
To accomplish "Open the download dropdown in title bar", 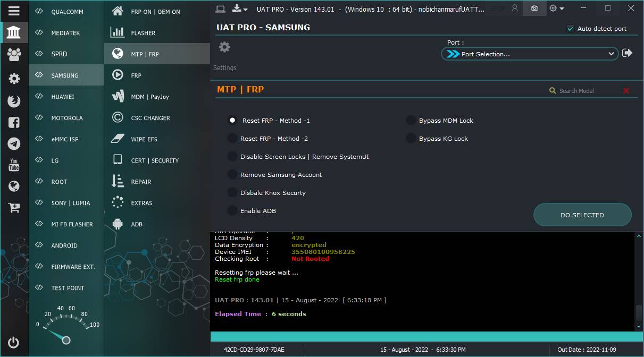I will [x=241, y=8].
